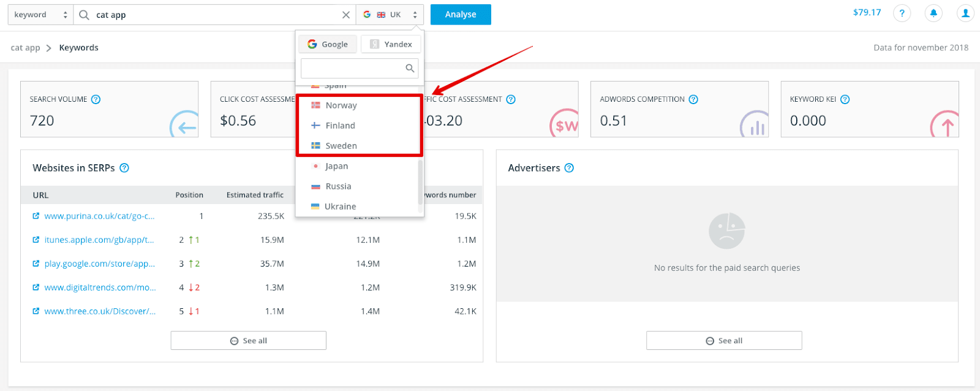The height and width of the screenshot is (391, 980).
Task: Click the Traffic Cost Assessment help icon
Action: (x=511, y=99)
